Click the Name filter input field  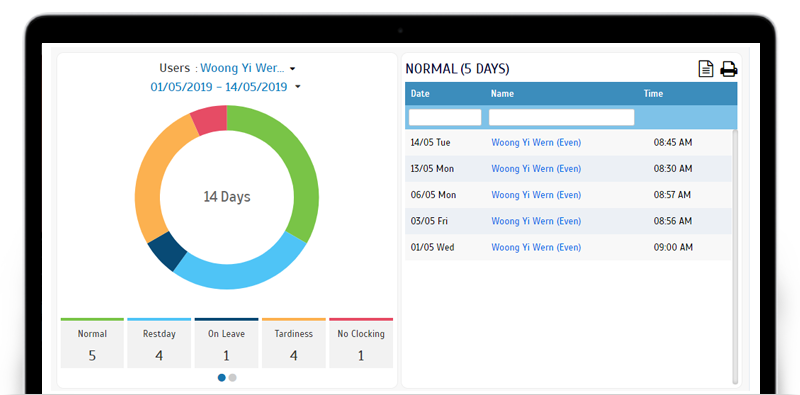tap(562, 117)
